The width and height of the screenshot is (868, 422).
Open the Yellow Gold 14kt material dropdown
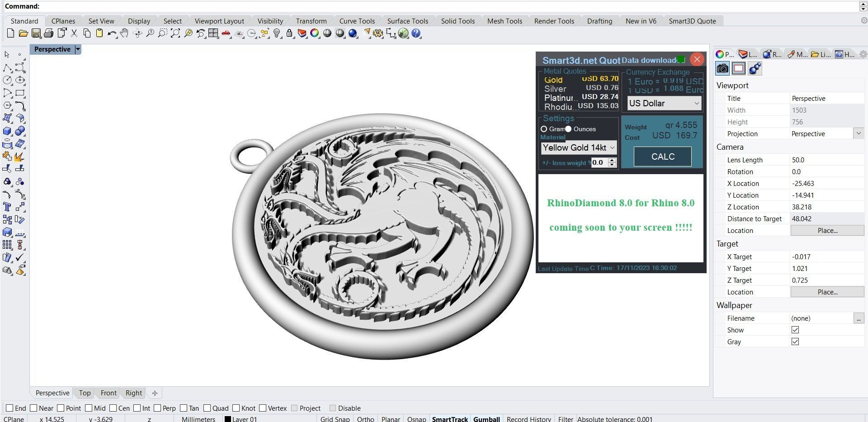579,147
